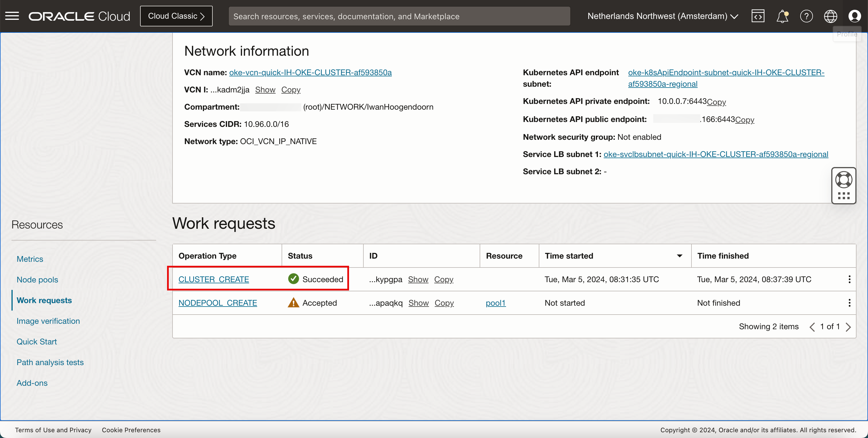The image size is (868, 438).
Task: Copy the Kubernetes API private endpoint
Action: click(716, 102)
